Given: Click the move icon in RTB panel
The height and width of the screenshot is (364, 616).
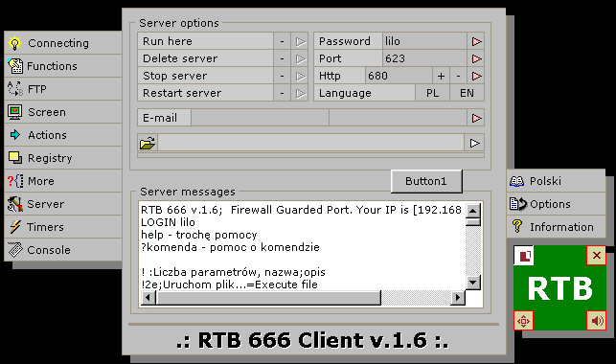Looking at the screenshot, I should pos(523,321).
